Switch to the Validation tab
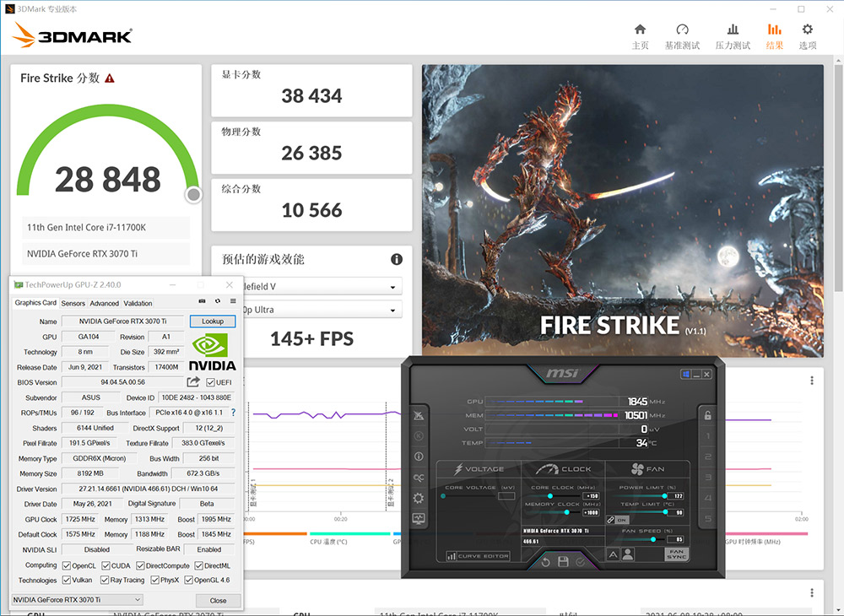 point(138,304)
